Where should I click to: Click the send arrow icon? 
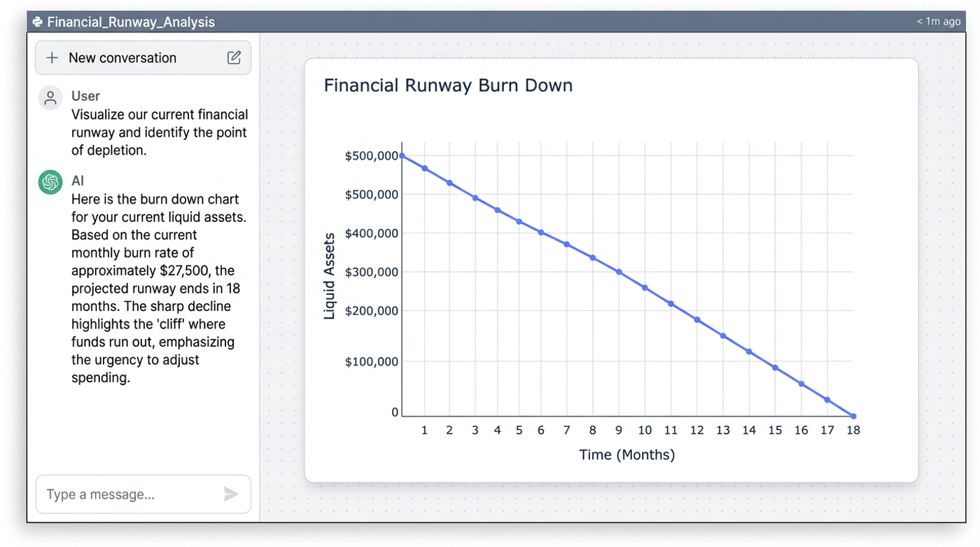[231, 494]
